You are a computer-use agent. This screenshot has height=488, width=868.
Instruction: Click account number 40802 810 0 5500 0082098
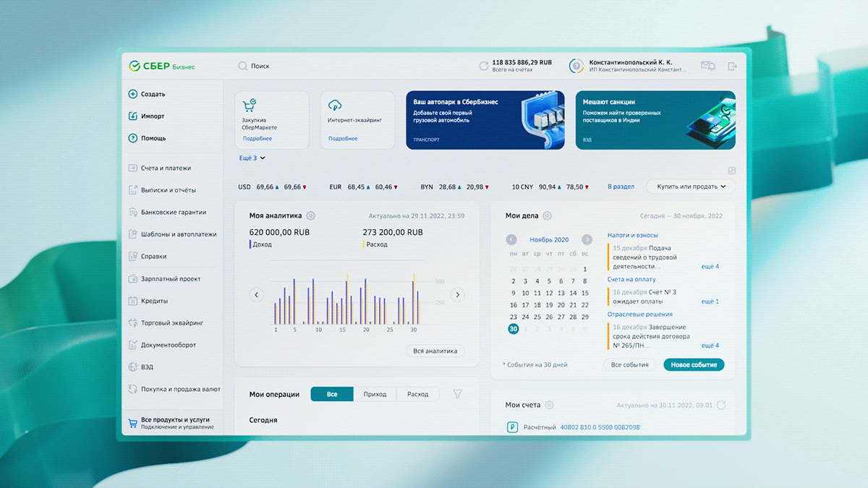(600, 427)
